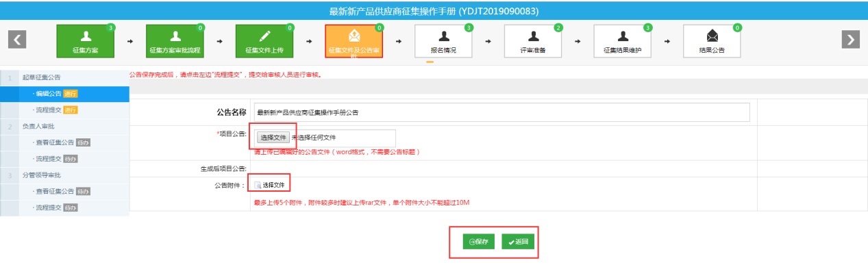Click the 未选择任何文件 file status text
The width and height of the screenshot is (868, 265).
[314, 138]
